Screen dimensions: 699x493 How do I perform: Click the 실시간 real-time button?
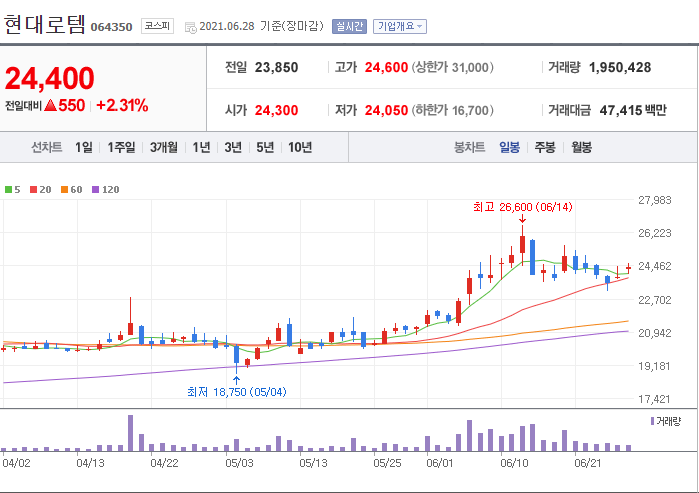(x=349, y=27)
